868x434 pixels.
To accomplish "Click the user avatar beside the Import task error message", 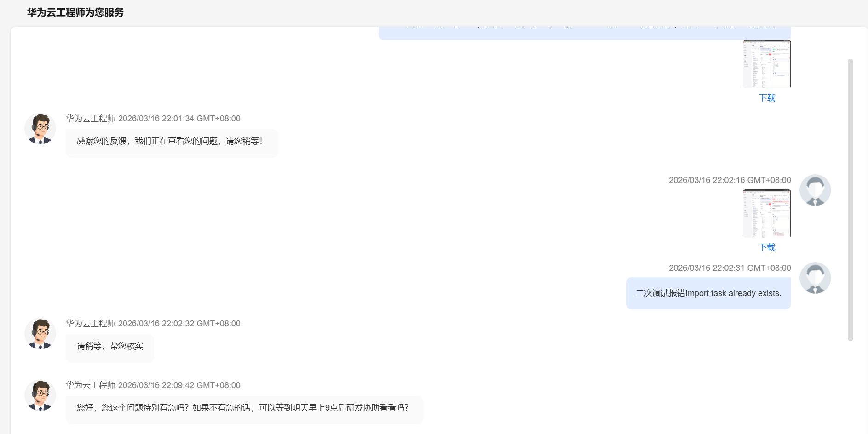I will [x=815, y=278].
